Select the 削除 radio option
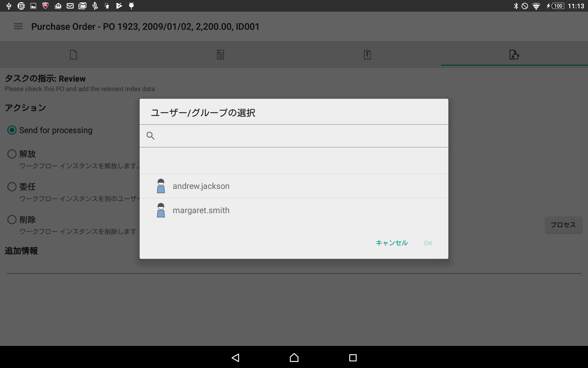The image size is (588, 368). (x=12, y=219)
